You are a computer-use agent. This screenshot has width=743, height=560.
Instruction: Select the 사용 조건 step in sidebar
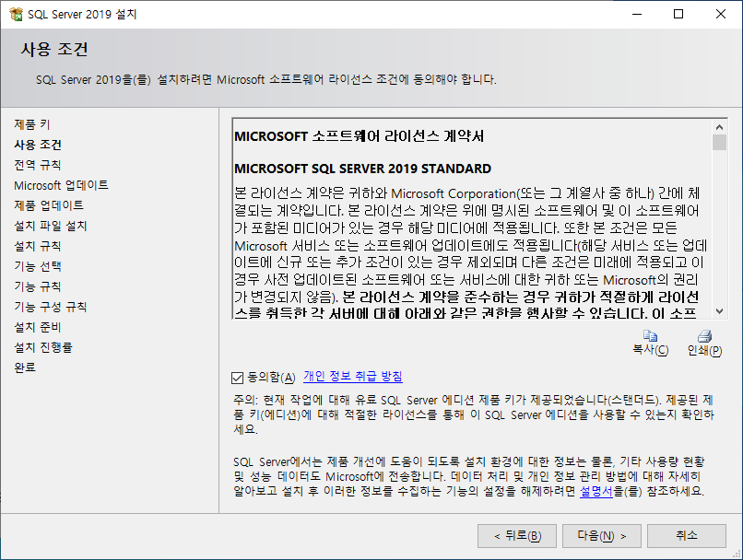pyautogui.click(x=38, y=145)
